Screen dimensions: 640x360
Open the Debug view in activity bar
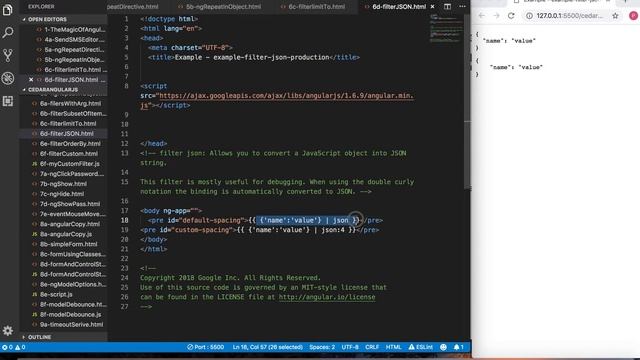point(8,78)
